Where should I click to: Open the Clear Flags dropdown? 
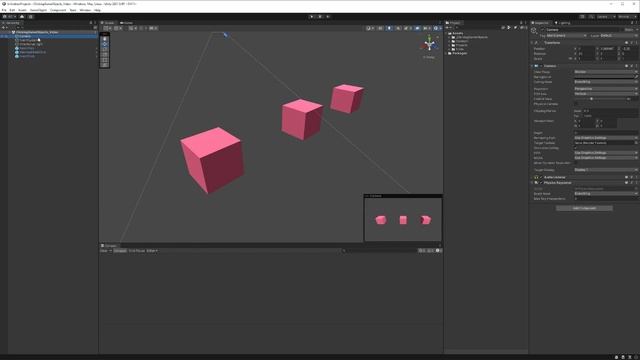coord(606,71)
